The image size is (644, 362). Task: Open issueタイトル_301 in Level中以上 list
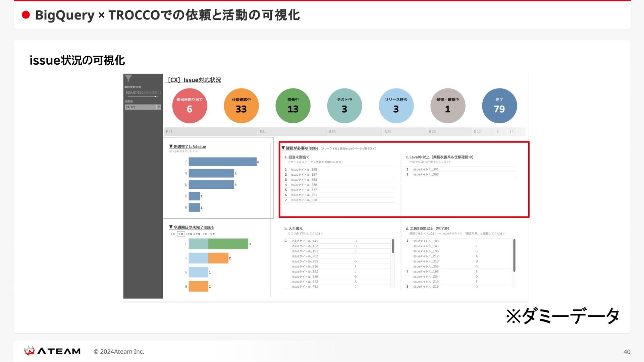point(425,169)
